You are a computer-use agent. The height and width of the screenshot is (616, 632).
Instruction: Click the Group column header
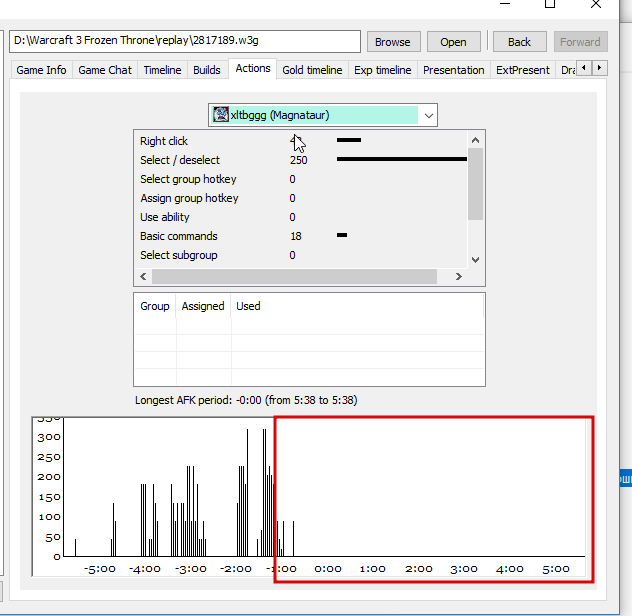point(155,306)
